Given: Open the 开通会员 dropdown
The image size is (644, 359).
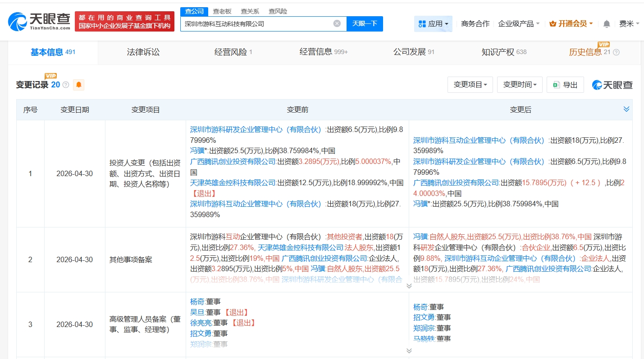Looking at the screenshot, I should (571, 24).
